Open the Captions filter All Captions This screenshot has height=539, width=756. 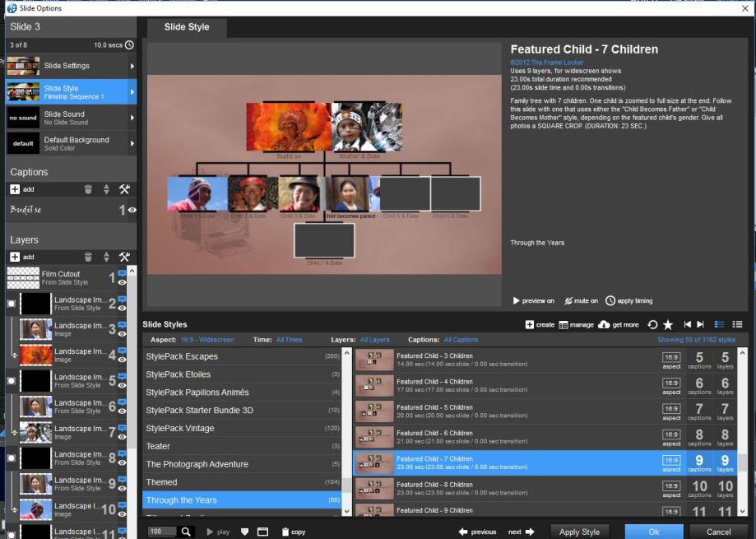tap(461, 340)
